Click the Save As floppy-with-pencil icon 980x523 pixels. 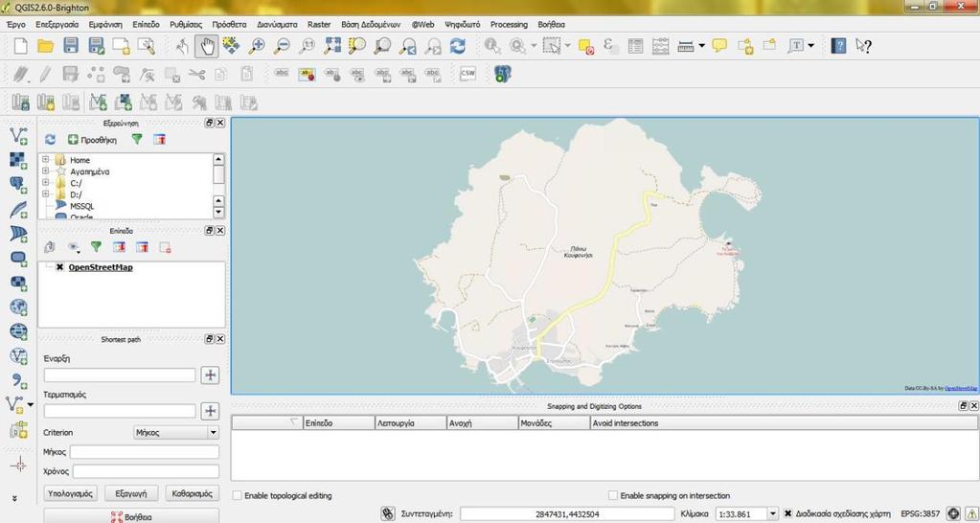(96, 46)
